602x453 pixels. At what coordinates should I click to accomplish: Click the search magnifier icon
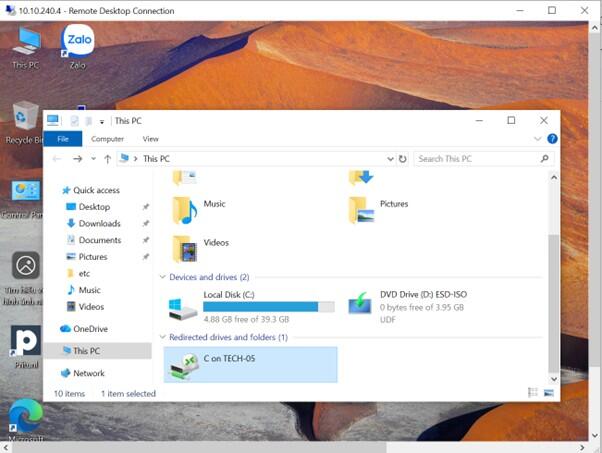coord(544,159)
